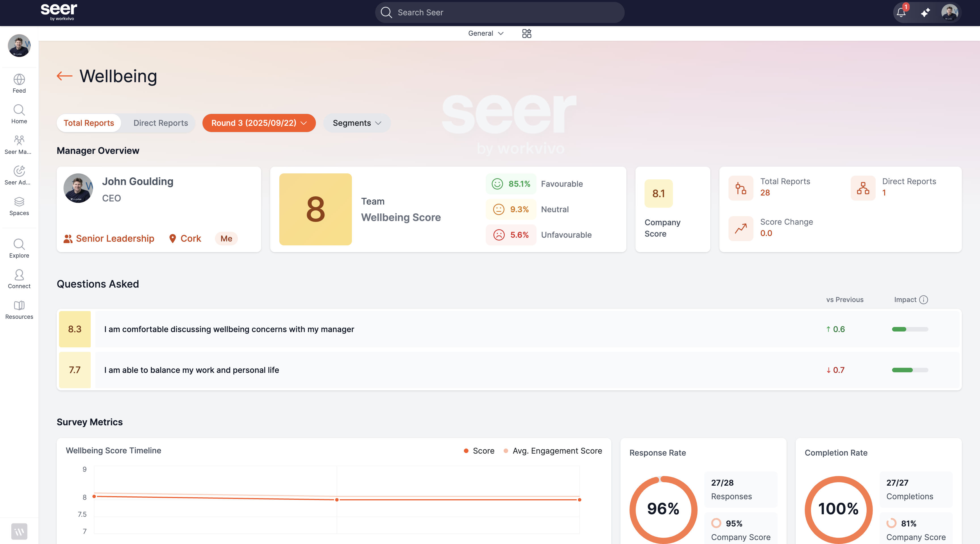Viewport: 980px width, 544px height.
Task: Click the last data point on timeline
Action: coord(579,500)
